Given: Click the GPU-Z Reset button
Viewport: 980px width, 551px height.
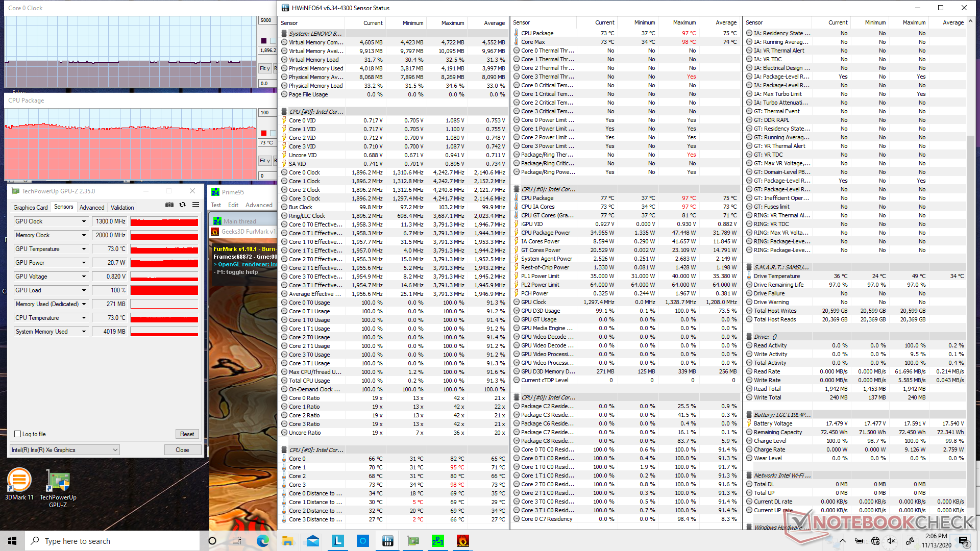Looking at the screenshot, I should tap(187, 434).
